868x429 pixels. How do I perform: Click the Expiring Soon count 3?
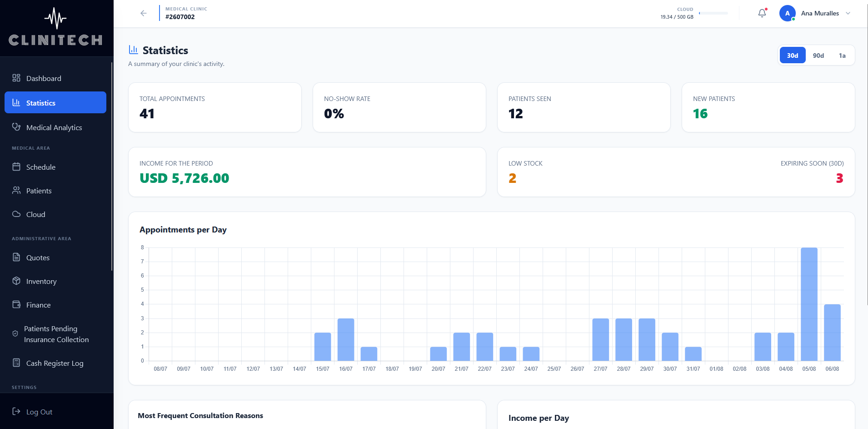pos(840,178)
